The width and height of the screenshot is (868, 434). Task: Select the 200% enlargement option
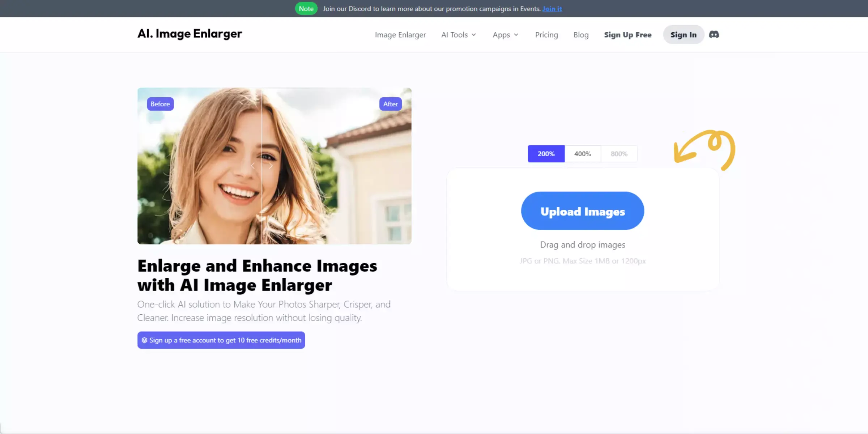click(546, 153)
